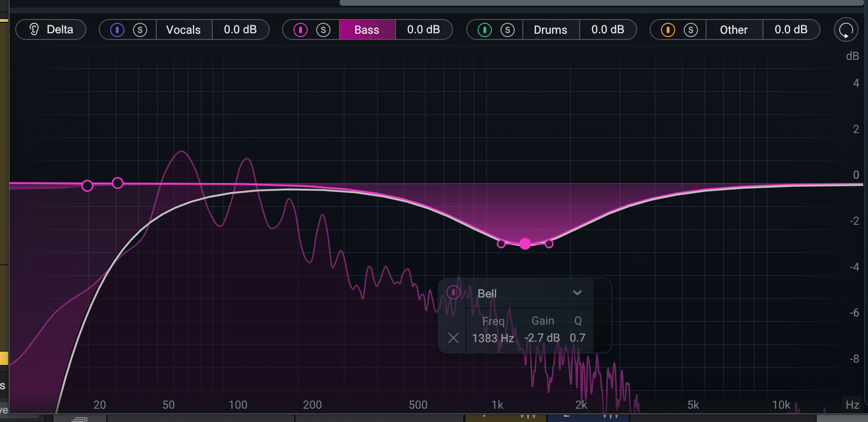The width and height of the screenshot is (868, 422).
Task: Select the Bass stem tab
Action: pyautogui.click(x=367, y=30)
